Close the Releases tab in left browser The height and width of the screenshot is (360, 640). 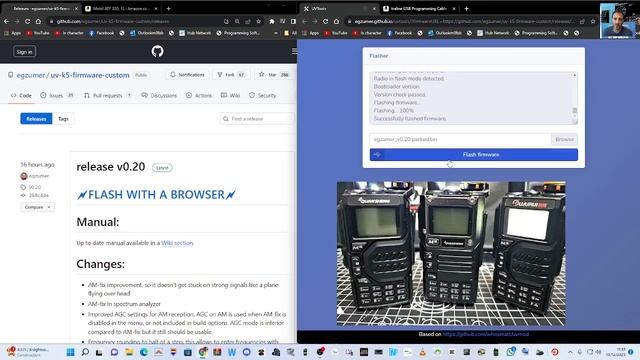tap(76, 9)
